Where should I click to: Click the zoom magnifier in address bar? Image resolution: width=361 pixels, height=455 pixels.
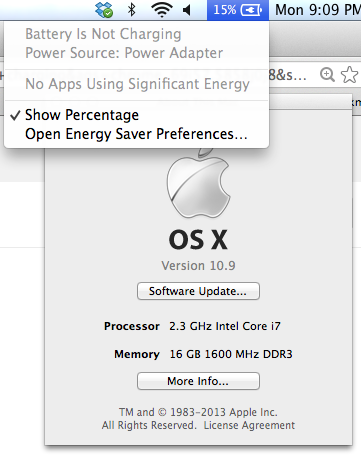click(x=327, y=75)
